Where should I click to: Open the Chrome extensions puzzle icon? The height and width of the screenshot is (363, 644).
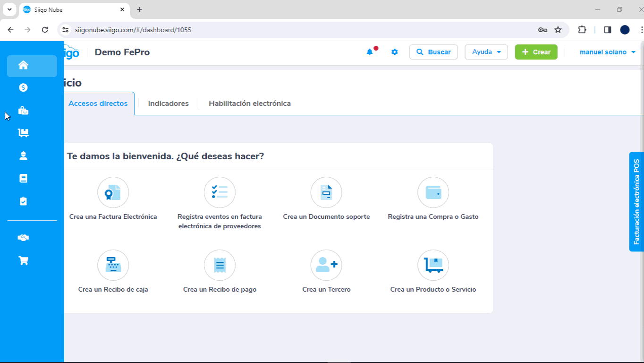(x=582, y=30)
